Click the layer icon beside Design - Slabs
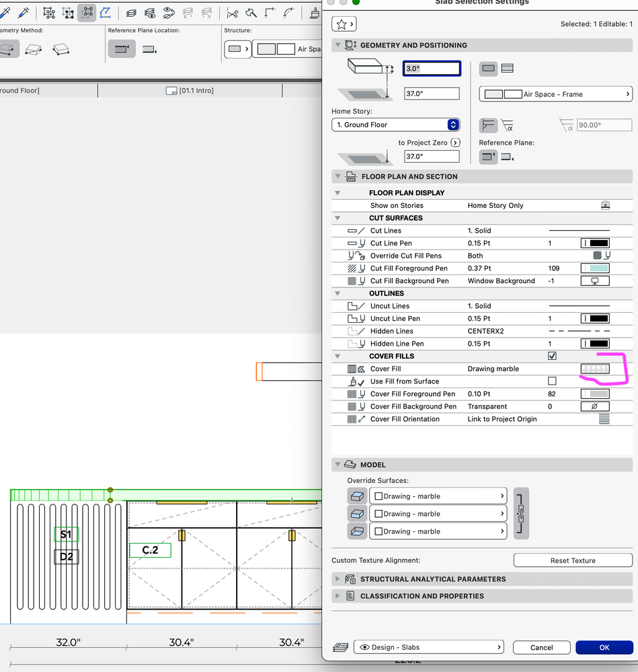 coord(341,647)
